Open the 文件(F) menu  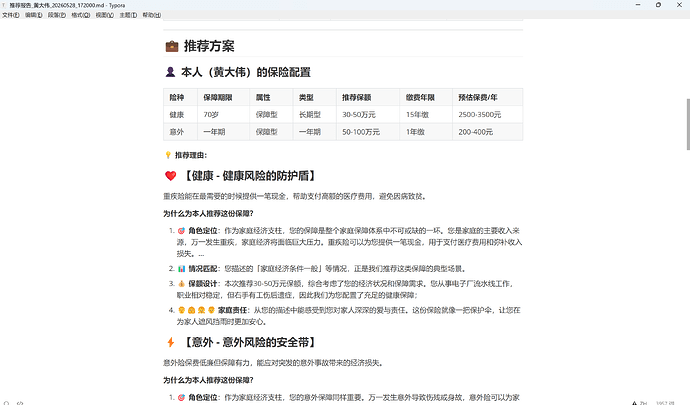(11, 15)
